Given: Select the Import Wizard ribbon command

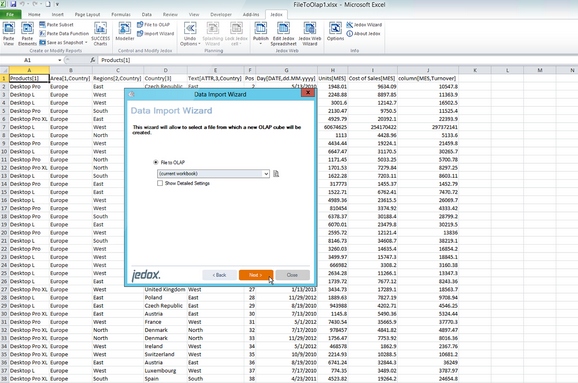Looking at the screenshot, I should (156, 34).
